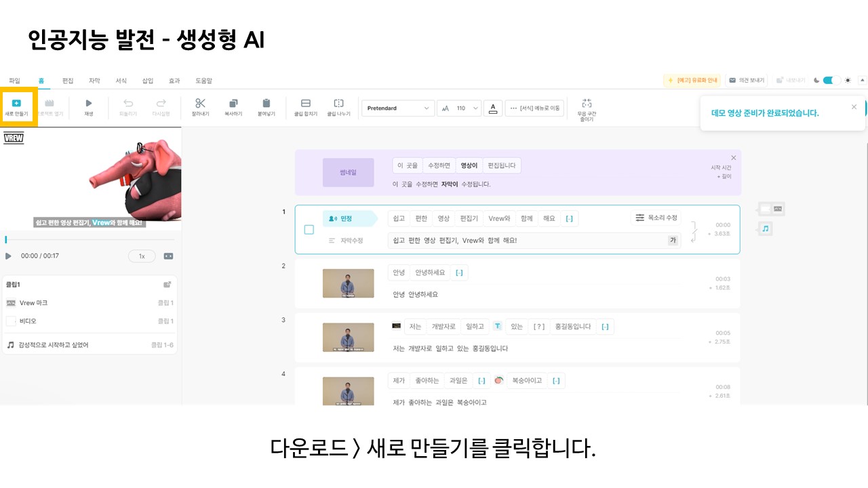
Task: Select the 비디오 row in clip list
Action: (x=90, y=321)
